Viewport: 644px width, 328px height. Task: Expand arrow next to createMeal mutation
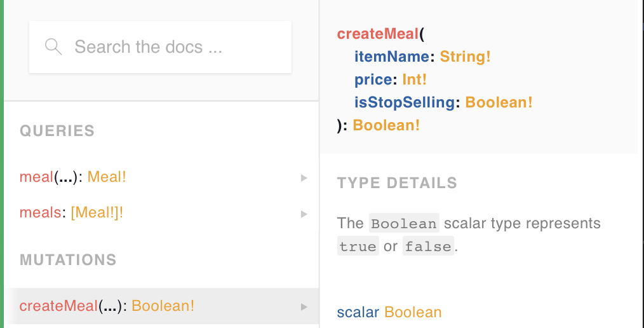pyautogui.click(x=304, y=306)
